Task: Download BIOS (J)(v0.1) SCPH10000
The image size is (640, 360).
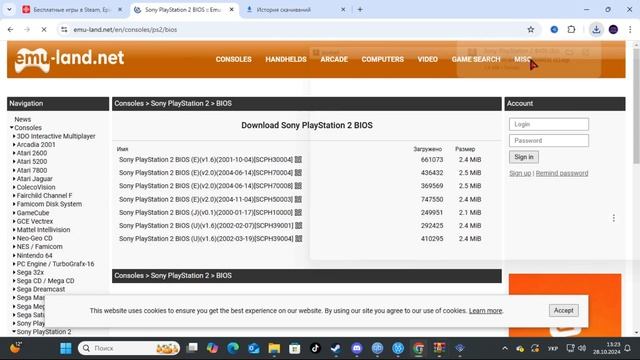Action: (x=206, y=212)
